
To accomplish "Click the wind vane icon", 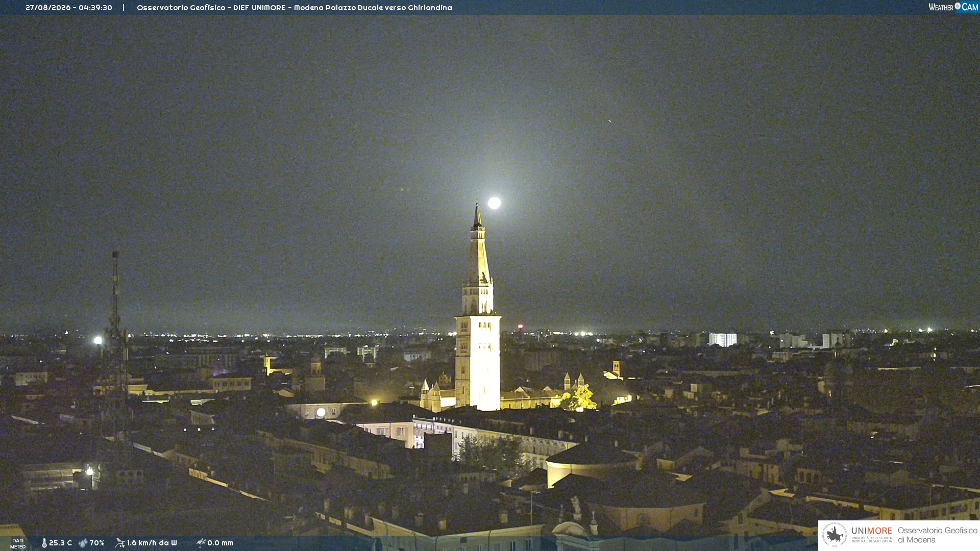I will (120, 543).
